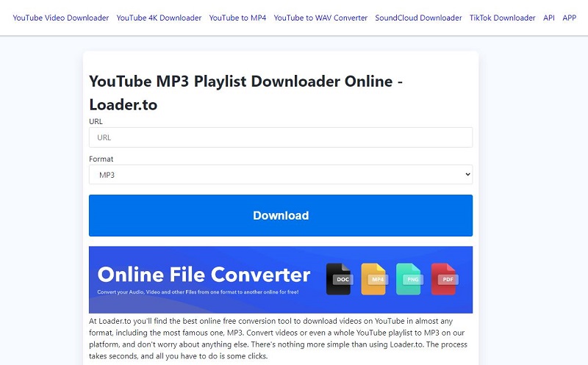Screen dimensions: 588x365
Task: Open TikTok Downloader link
Action: [503, 18]
